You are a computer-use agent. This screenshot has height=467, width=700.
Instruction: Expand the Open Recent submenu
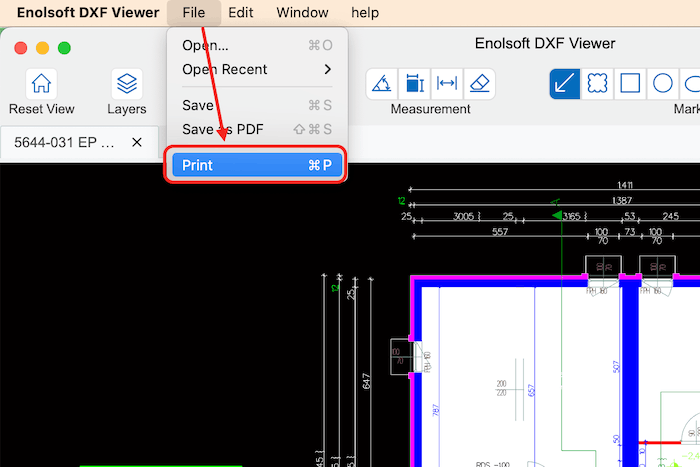[256, 70]
